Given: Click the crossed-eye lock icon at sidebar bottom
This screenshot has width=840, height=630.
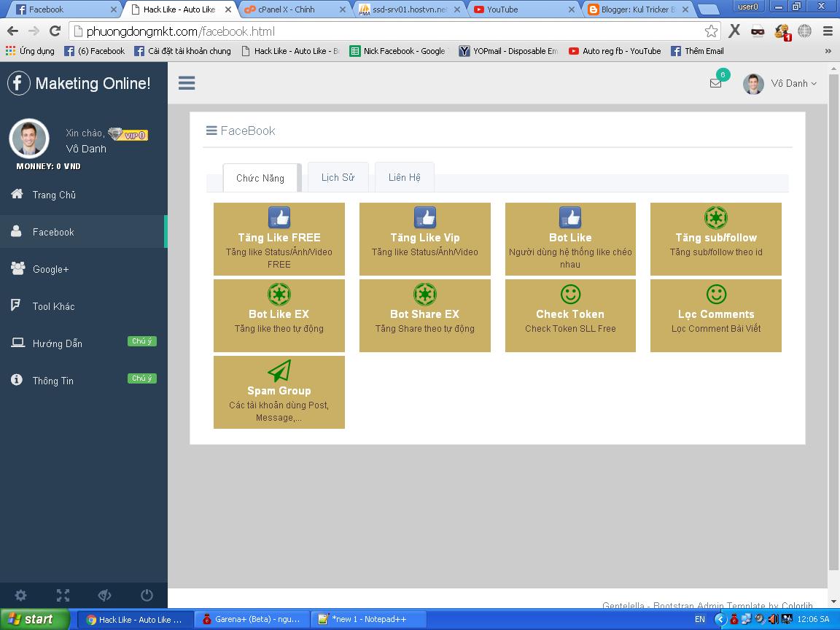Looking at the screenshot, I should click(104, 595).
